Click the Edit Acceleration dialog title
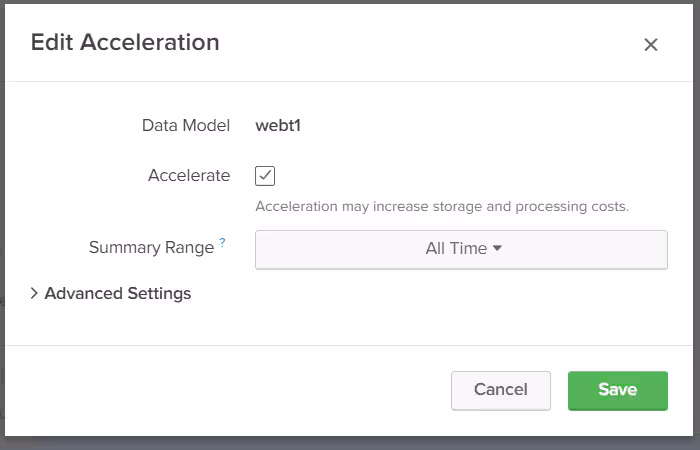Viewport: 700px width, 450px height. [125, 42]
